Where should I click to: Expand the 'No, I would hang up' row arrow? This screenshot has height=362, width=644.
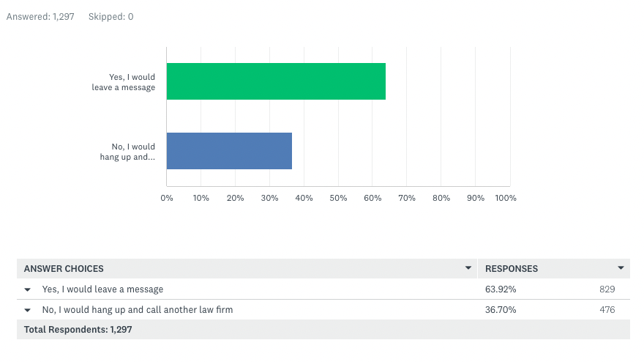tap(28, 310)
